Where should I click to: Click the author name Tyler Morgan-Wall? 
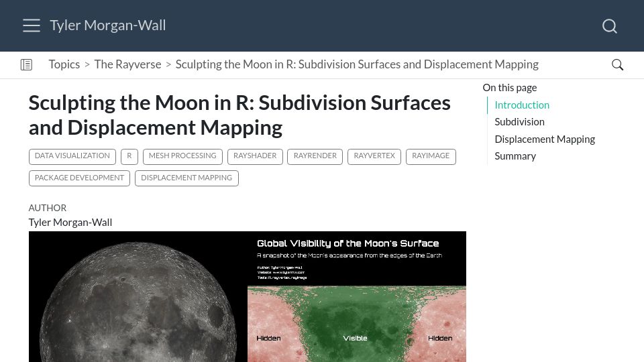70,223
